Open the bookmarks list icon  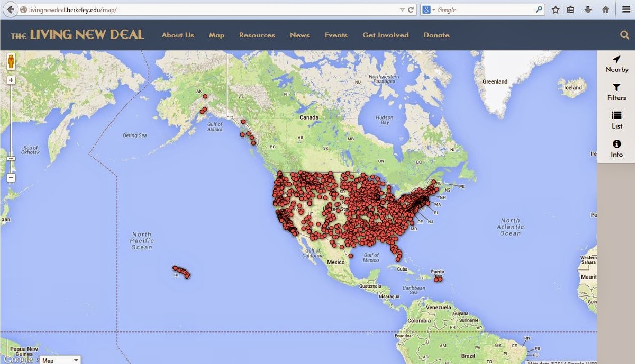571,9
